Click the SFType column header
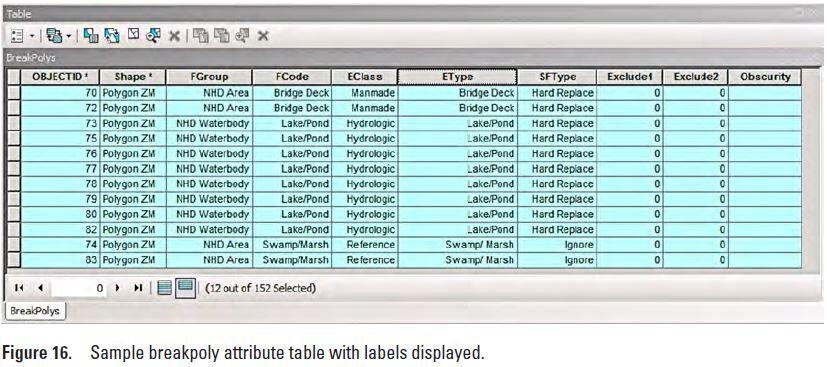Screen dimensions: 827x367 pos(557,77)
